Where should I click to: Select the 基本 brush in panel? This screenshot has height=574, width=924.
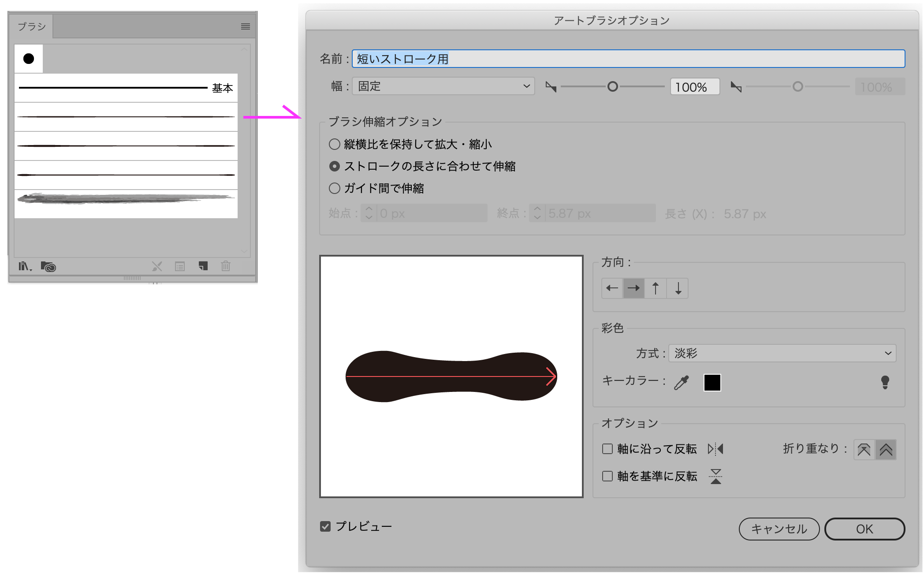point(126,88)
